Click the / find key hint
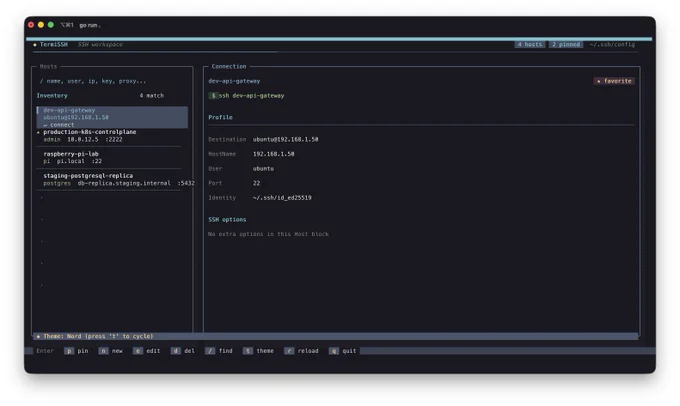This screenshot has height=406, width=680. 219,351
